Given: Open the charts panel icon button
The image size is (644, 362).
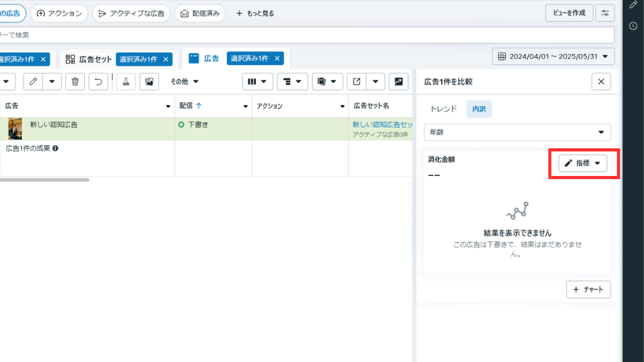Looking at the screenshot, I should 398,81.
